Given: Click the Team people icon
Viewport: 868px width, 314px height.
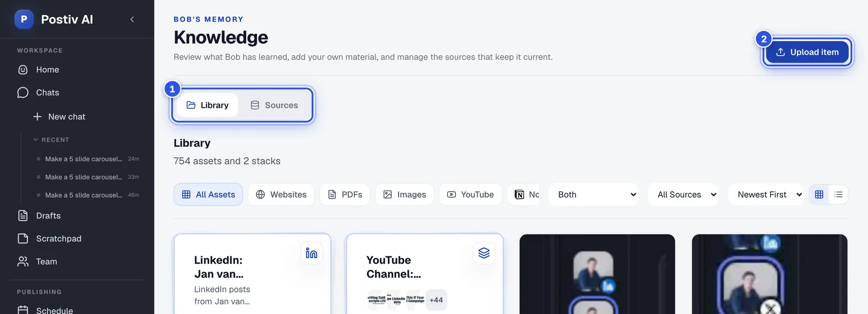Looking at the screenshot, I should 23,261.
